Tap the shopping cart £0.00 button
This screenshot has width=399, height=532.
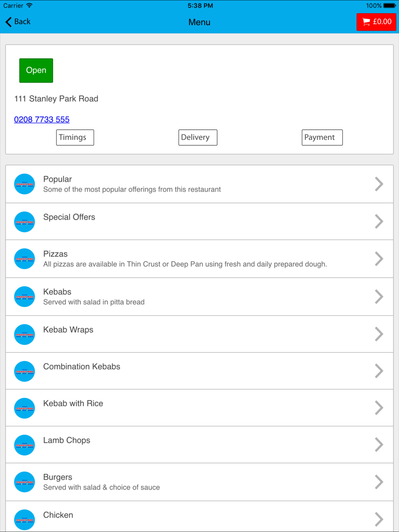(x=376, y=22)
